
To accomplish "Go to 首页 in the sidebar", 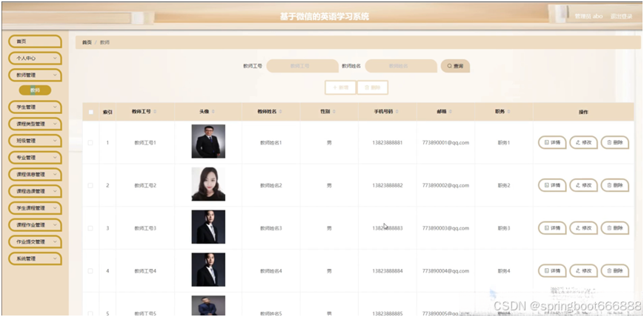I will [35, 41].
